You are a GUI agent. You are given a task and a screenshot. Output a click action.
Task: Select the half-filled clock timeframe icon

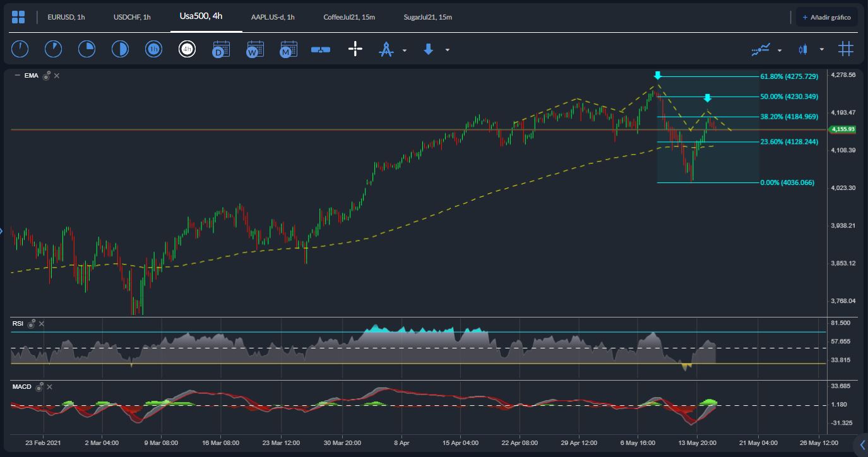(x=120, y=49)
